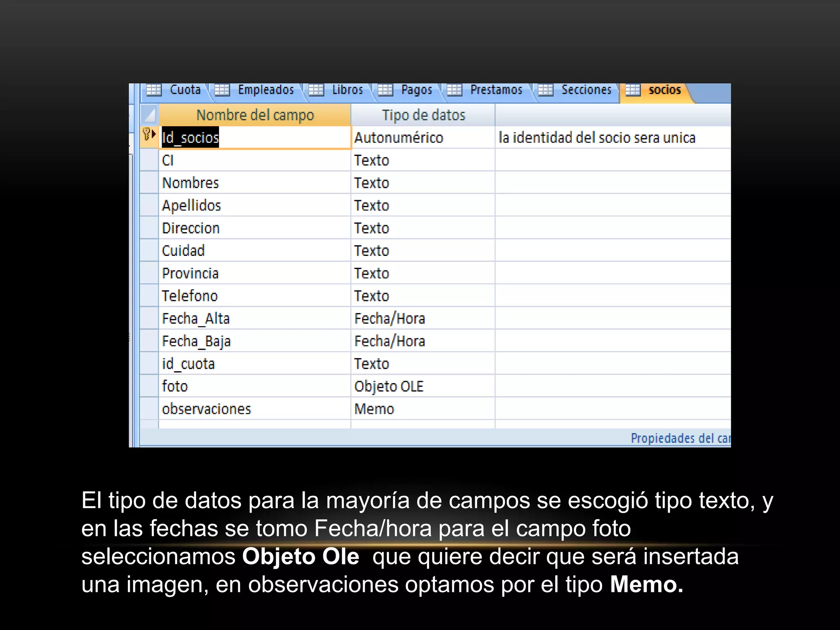Select the Id_socios field name cell
Viewport: 840px width, 630px height.
point(255,137)
